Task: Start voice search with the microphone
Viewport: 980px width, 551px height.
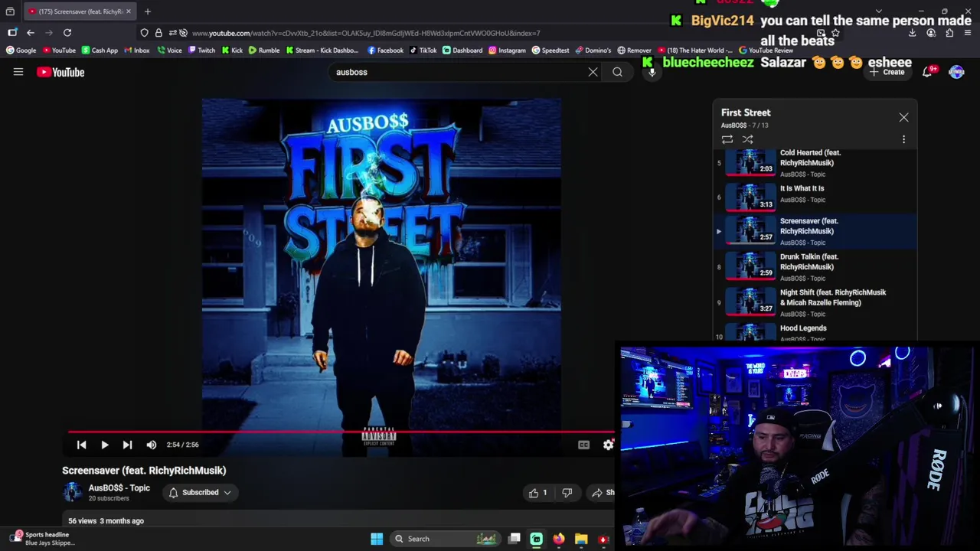Action: click(652, 72)
